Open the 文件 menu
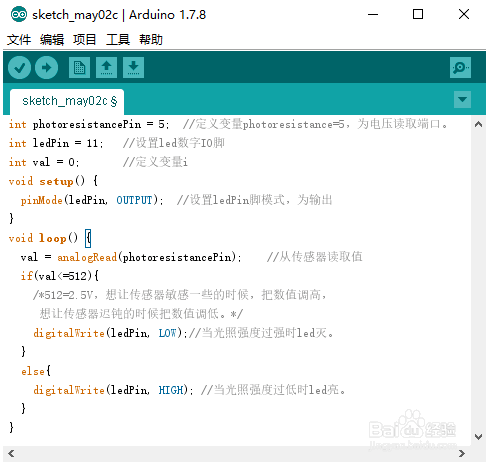 click(x=19, y=40)
